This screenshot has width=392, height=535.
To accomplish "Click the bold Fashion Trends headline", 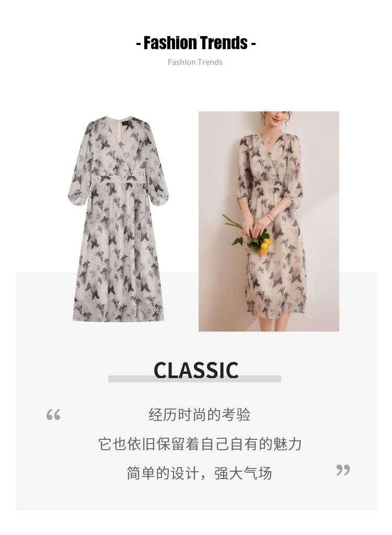I will click(195, 43).
